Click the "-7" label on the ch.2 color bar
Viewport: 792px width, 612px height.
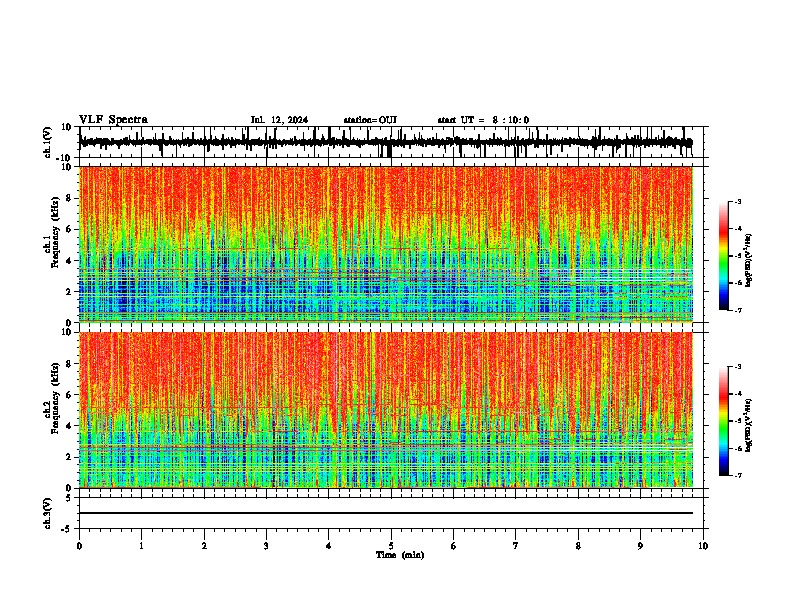(x=737, y=475)
